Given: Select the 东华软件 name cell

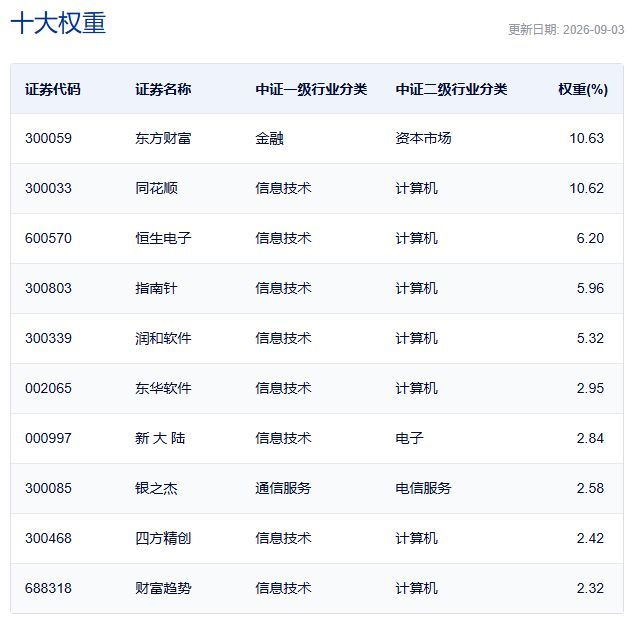Looking at the screenshot, I should [x=163, y=388].
